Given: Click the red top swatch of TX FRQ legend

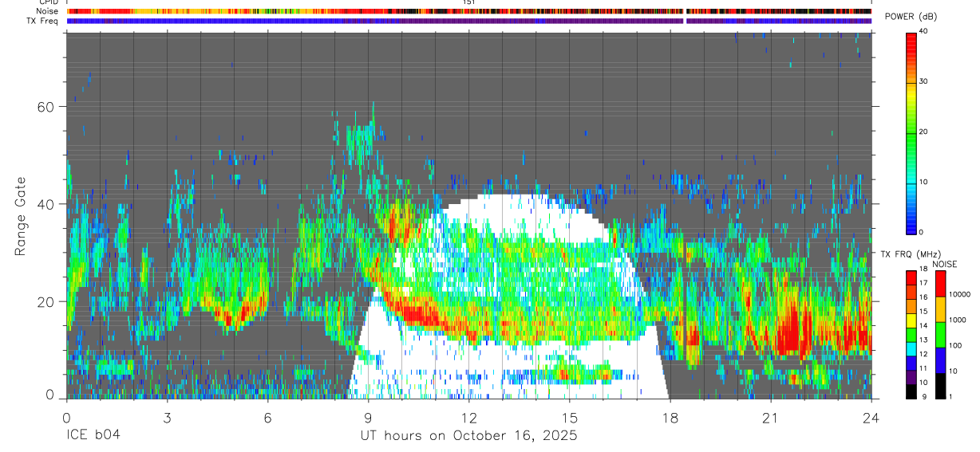Looking at the screenshot, I should coord(911,278).
